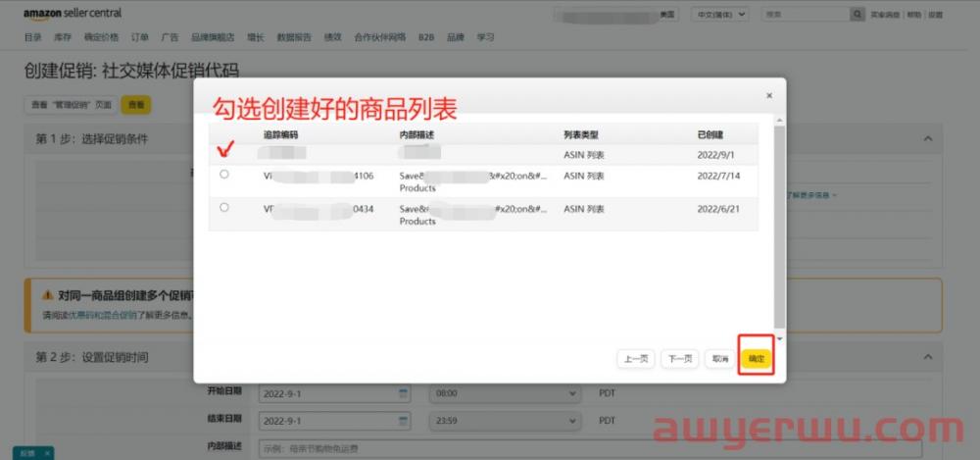Open the 增长 menu
Image resolution: width=980 pixels, height=460 pixels.
coord(256,37)
